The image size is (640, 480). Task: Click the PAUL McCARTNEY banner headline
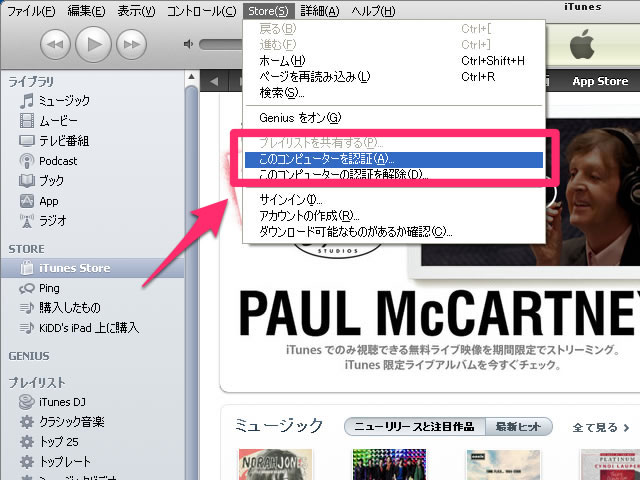point(439,313)
